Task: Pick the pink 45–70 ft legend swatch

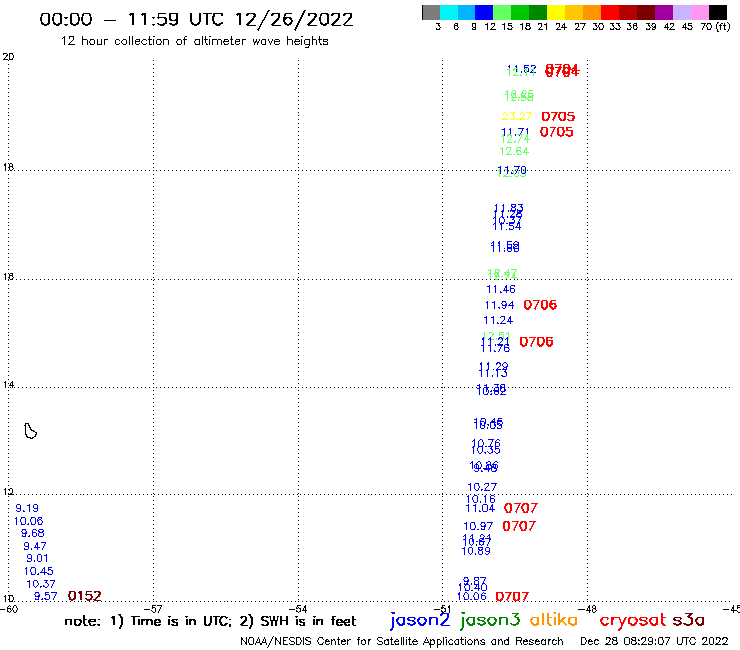Action: point(699,12)
